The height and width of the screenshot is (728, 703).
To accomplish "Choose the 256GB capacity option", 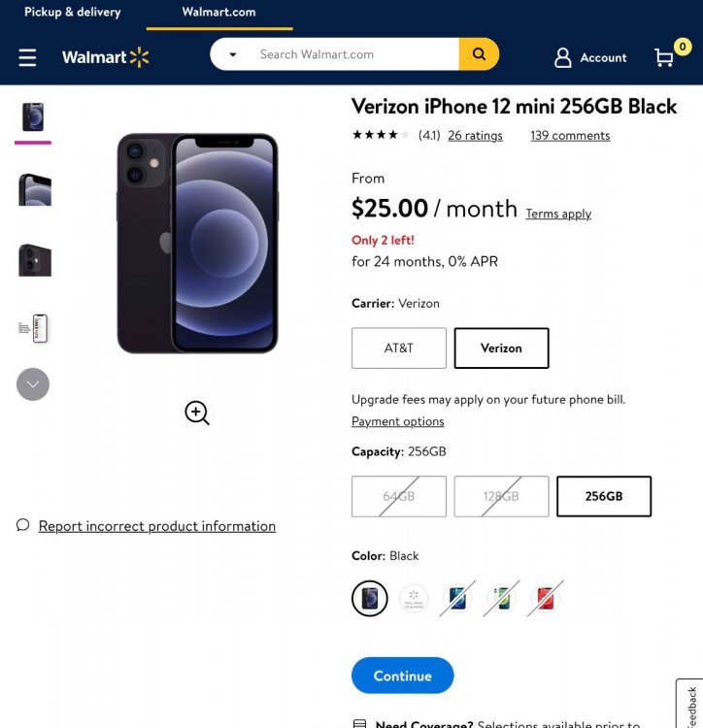I will 603,496.
